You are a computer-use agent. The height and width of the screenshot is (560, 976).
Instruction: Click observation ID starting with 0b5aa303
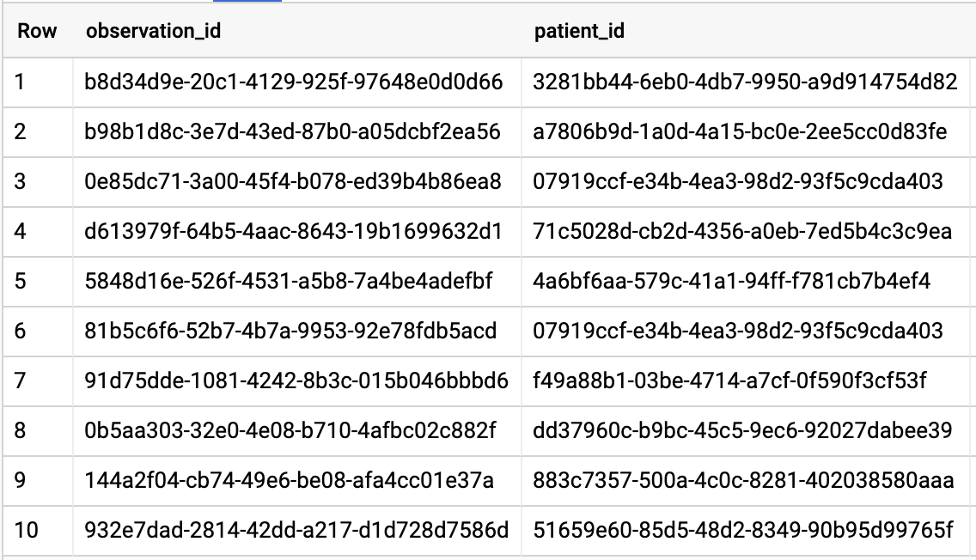pyautogui.click(x=290, y=430)
